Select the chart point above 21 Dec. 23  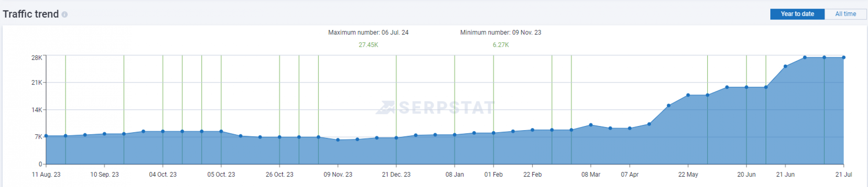(396, 138)
